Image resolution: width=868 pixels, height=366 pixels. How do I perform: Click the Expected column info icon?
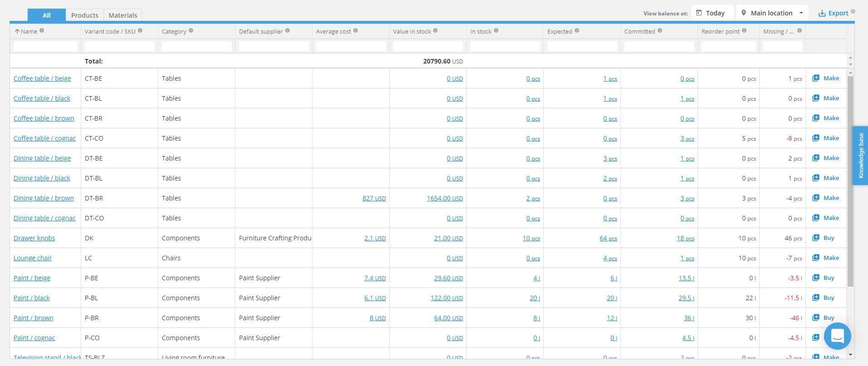tap(577, 31)
